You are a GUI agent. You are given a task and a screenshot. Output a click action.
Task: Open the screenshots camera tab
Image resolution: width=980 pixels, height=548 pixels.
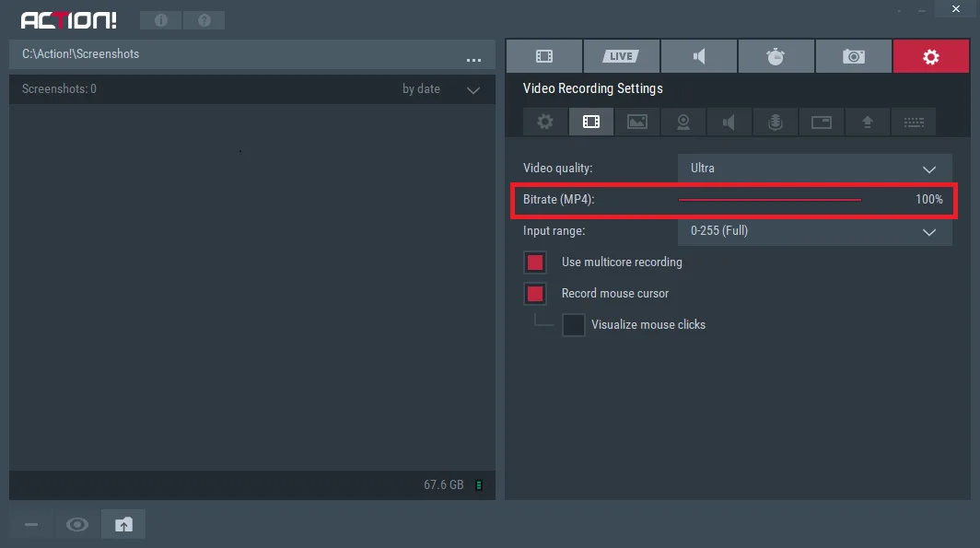(x=853, y=56)
